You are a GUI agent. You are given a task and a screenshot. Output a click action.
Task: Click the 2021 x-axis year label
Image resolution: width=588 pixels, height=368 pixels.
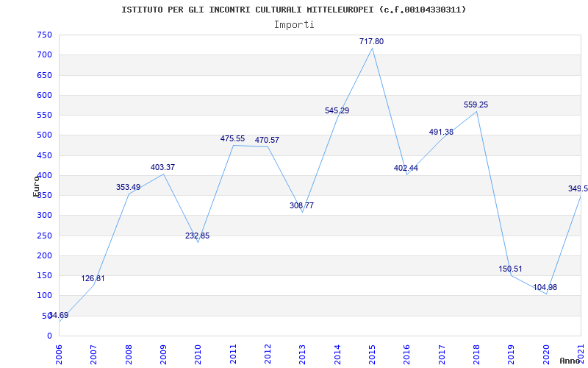click(x=581, y=354)
